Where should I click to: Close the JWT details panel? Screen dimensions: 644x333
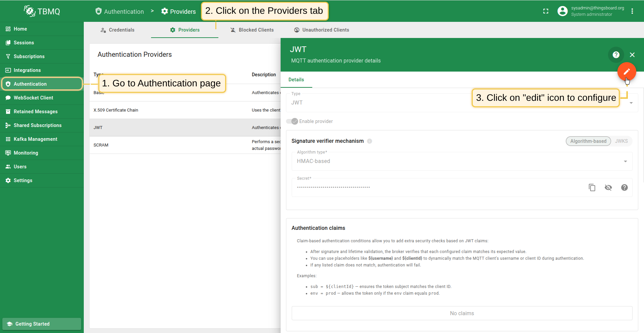(x=632, y=55)
